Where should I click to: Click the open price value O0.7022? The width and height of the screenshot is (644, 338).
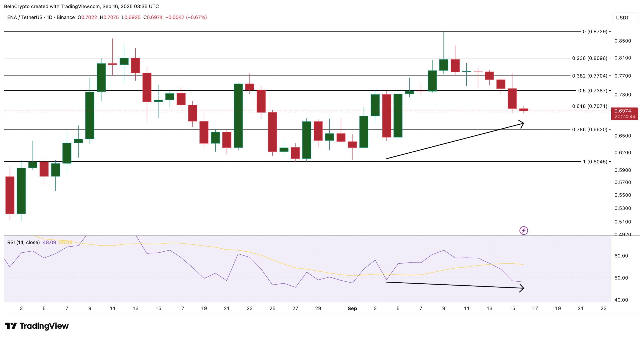point(88,18)
